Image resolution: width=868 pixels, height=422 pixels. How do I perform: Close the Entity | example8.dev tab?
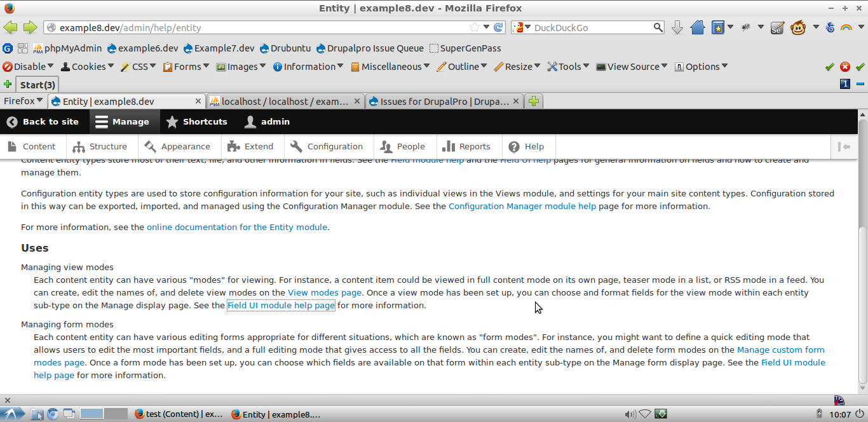198,101
